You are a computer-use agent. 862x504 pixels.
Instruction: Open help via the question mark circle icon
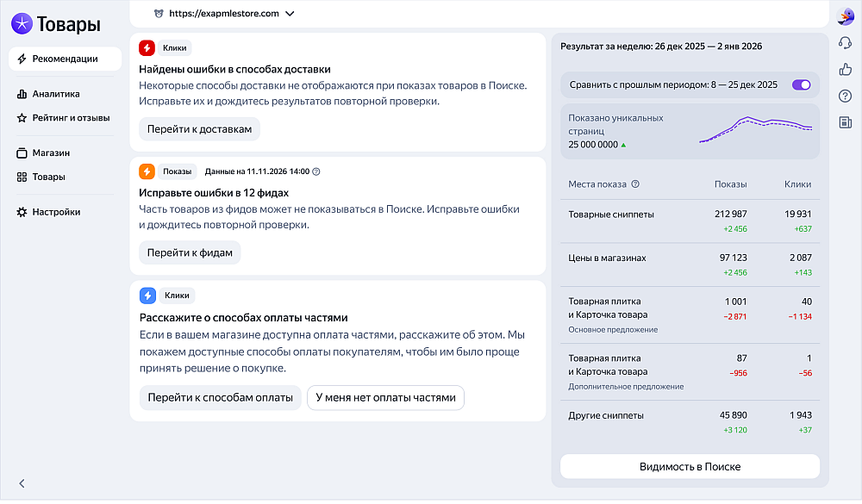click(x=846, y=96)
